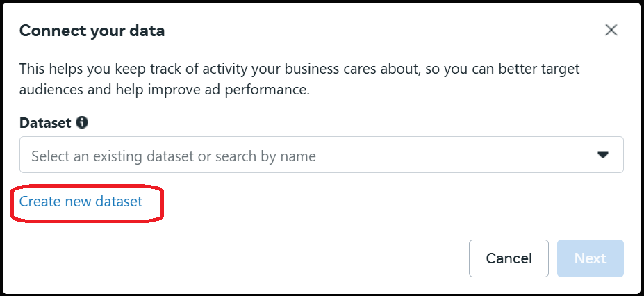
Task: Expand the Dataset dropdown arrow
Action: pyautogui.click(x=602, y=155)
